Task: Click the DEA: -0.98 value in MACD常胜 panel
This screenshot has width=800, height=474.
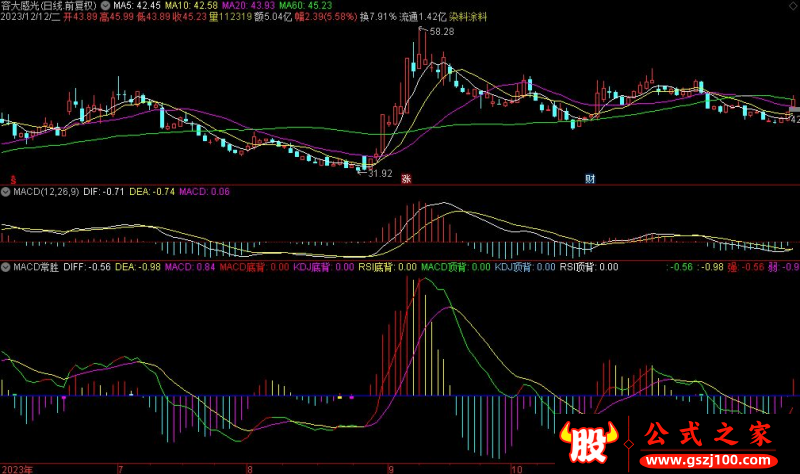Action: click(138, 267)
